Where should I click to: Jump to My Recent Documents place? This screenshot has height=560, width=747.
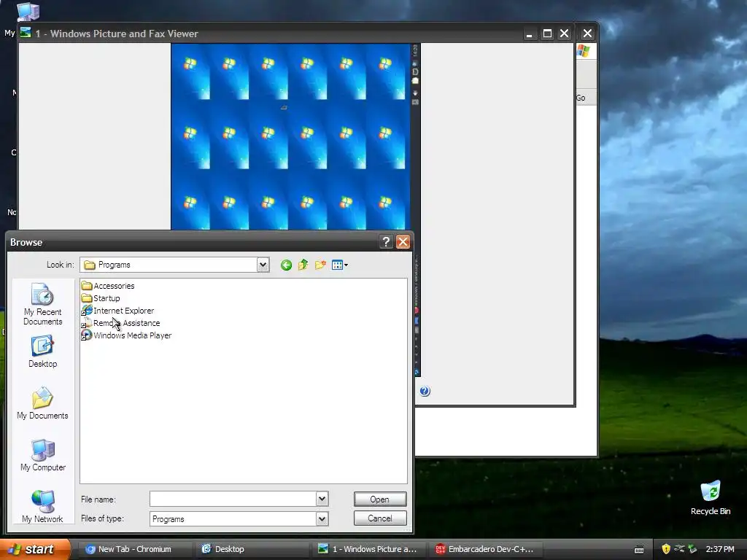tap(42, 304)
